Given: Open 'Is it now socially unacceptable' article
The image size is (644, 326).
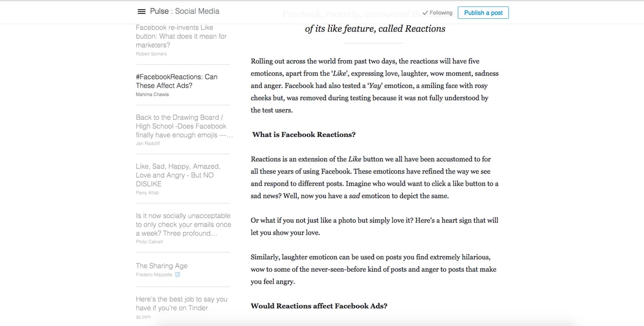Looking at the screenshot, I should click(184, 224).
